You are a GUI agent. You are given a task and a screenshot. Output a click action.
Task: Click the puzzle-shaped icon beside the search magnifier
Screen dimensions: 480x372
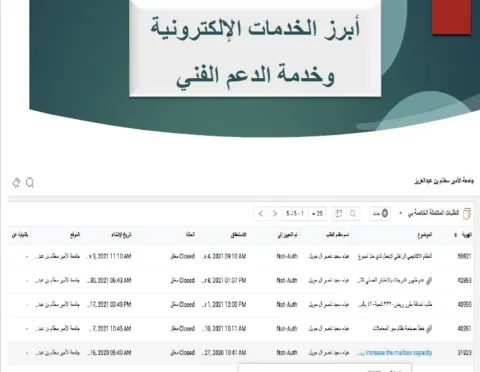point(16,183)
